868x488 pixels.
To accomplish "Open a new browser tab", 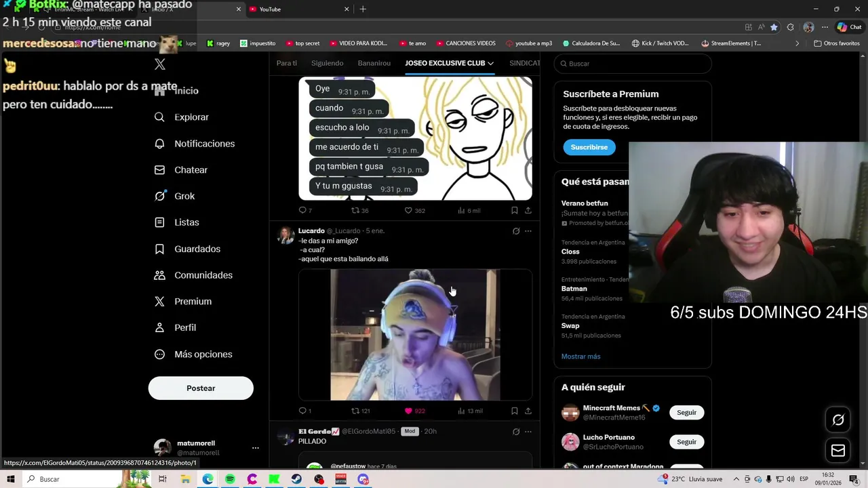I will [x=363, y=9].
